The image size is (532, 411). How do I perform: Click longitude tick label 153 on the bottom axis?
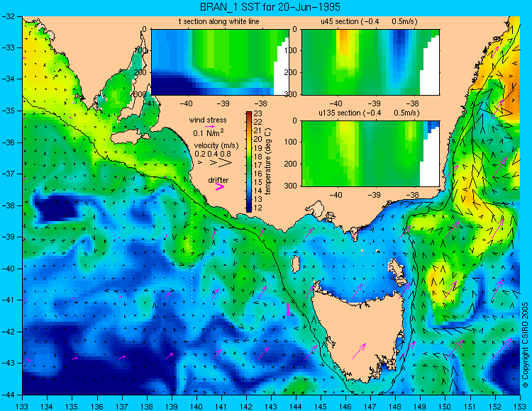coord(520,407)
